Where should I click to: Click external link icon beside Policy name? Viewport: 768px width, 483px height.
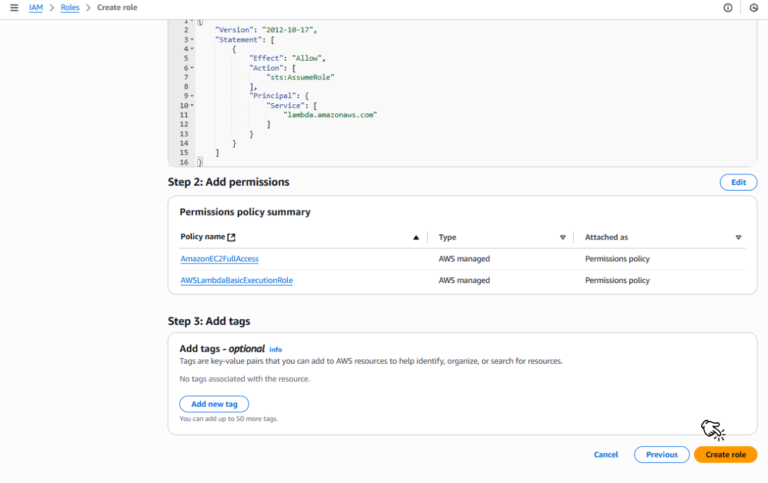(x=232, y=238)
